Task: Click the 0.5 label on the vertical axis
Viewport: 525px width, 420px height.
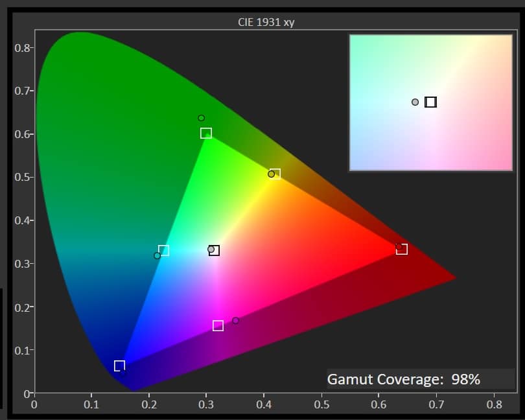Action: [x=22, y=177]
